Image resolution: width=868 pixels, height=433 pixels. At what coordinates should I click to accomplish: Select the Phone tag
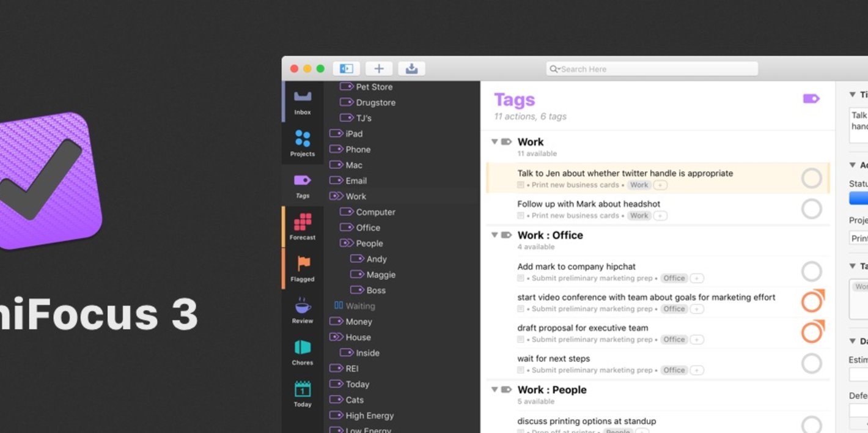tap(358, 149)
